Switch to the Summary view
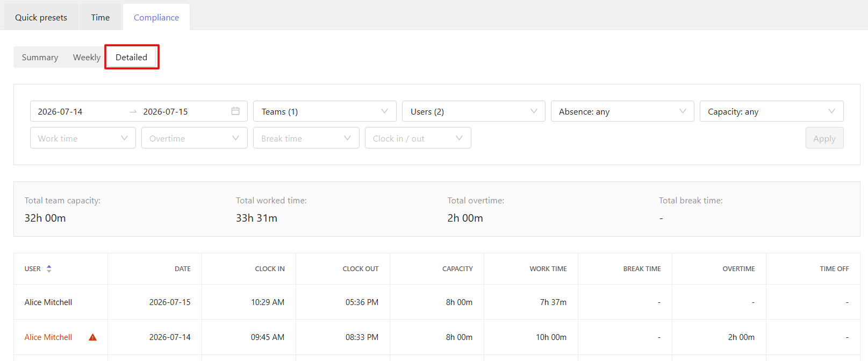868x361 pixels. click(x=40, y=57)
